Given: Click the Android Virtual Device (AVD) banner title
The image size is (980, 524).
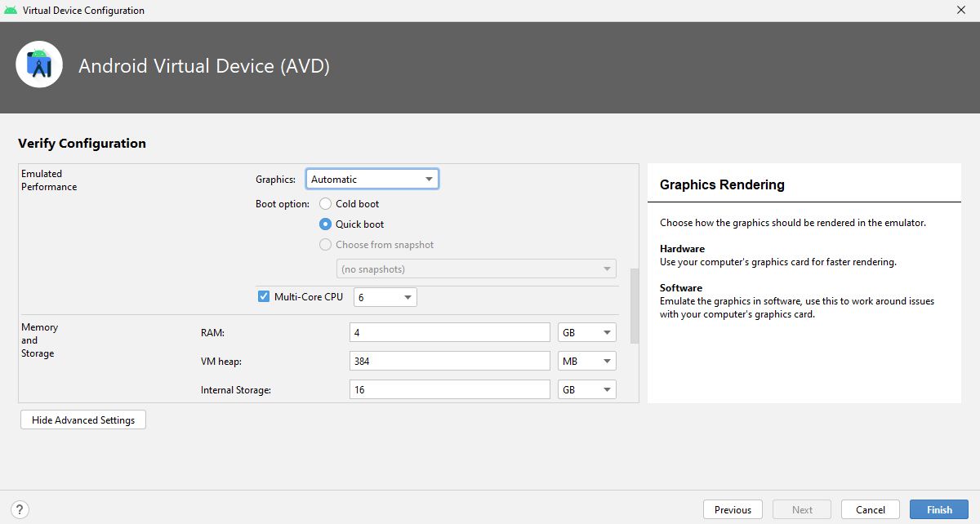Looking at the screenshot, I should tap(204, 66).
